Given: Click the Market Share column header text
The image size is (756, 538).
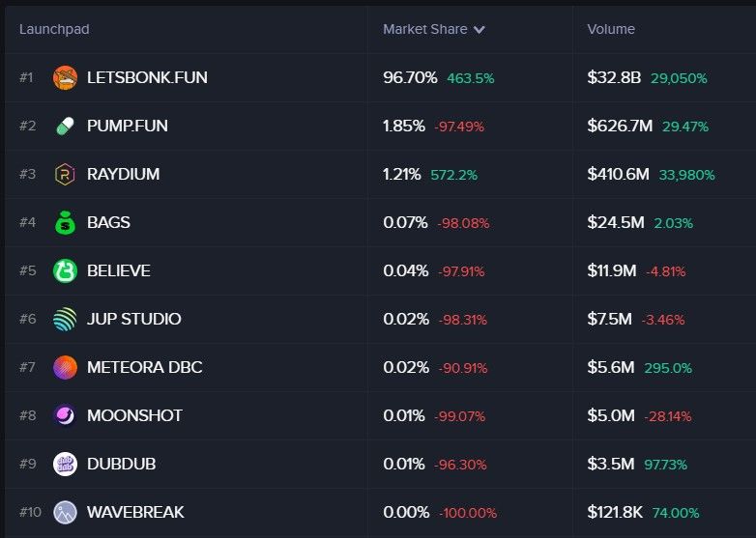Looking at the screenshot, I should click(x=424, y=29).
